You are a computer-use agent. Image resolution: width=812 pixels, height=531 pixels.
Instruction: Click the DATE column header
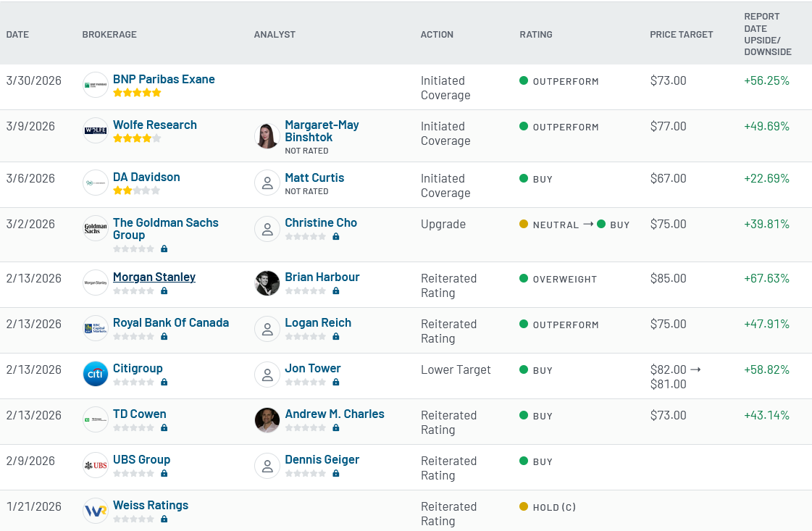pyautogui.click(x=17, y=35)
